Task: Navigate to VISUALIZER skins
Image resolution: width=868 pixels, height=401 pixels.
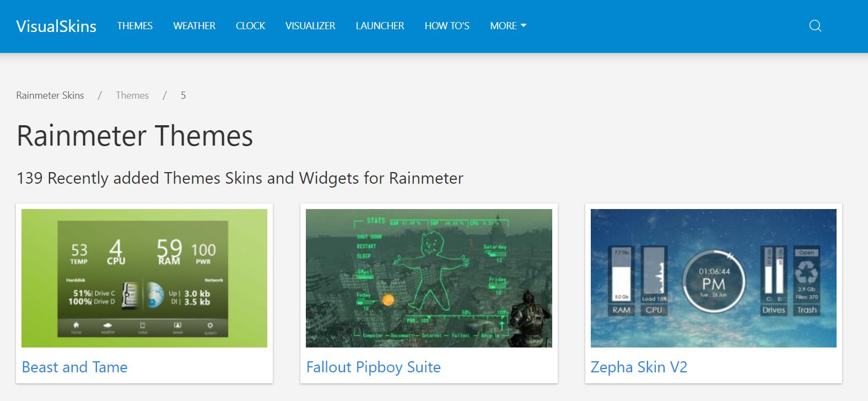Action: (310, 26)
